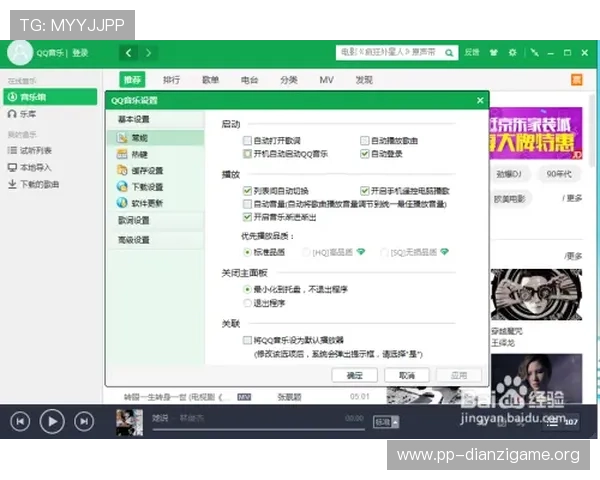The width and height of the screenshot is (600, 480).
Task: Select 常规 settings category
Action: (x=156, y=138)
